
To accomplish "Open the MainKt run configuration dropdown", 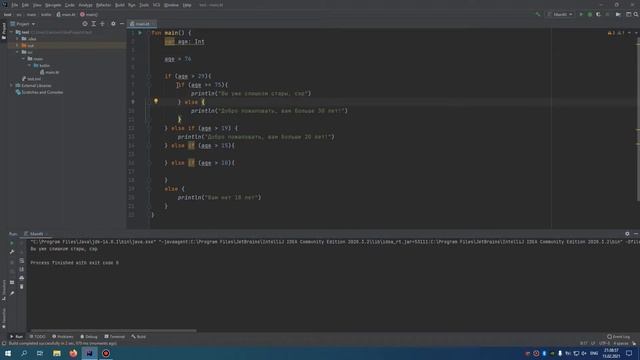I will (560, 14).
